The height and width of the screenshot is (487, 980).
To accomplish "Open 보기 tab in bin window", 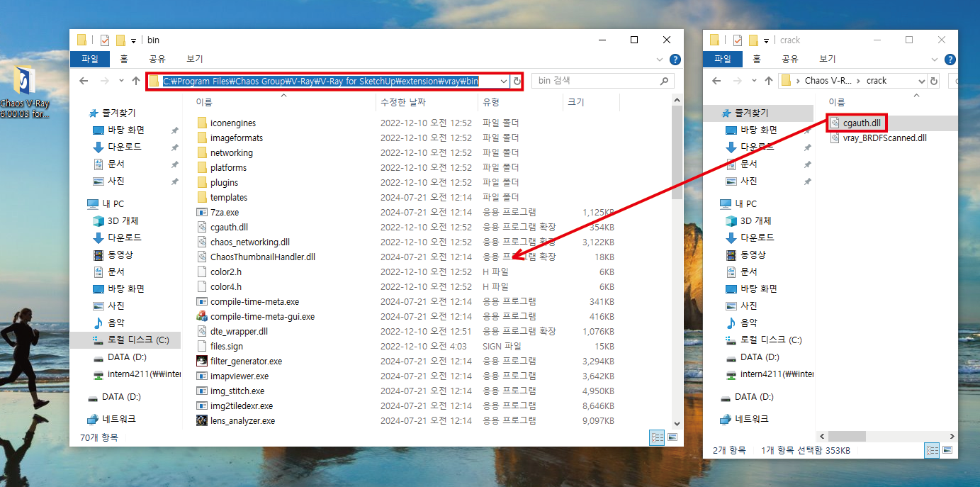I will pos(194,59).
